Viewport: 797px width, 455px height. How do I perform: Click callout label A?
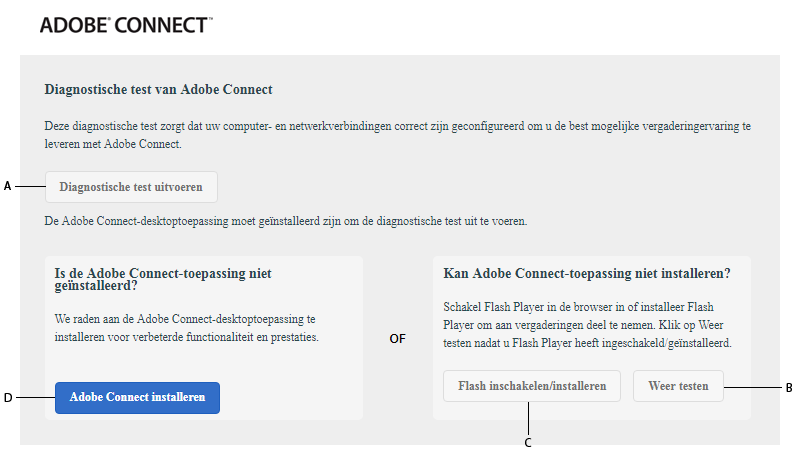click(8, 187)
